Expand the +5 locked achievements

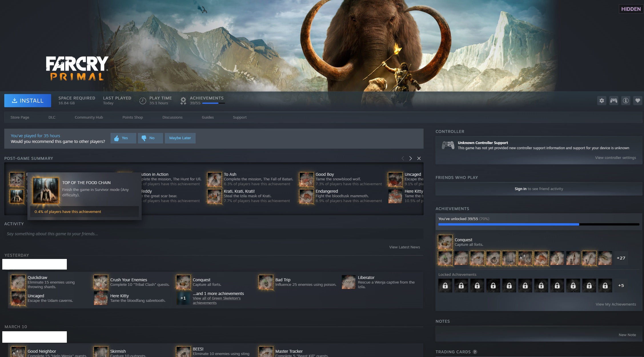[x=621, y=286]
